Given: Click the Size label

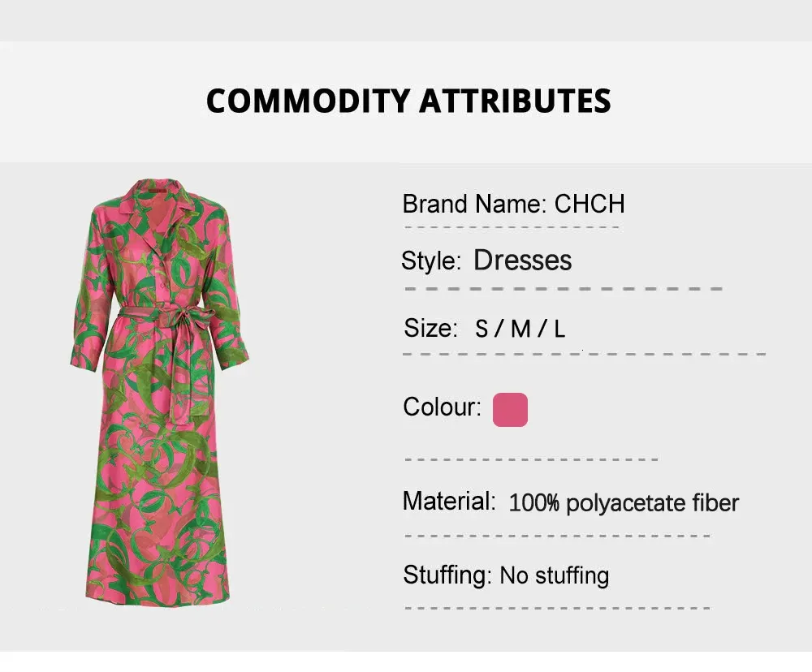Looking at the screenshot, I should click(430, 328).
